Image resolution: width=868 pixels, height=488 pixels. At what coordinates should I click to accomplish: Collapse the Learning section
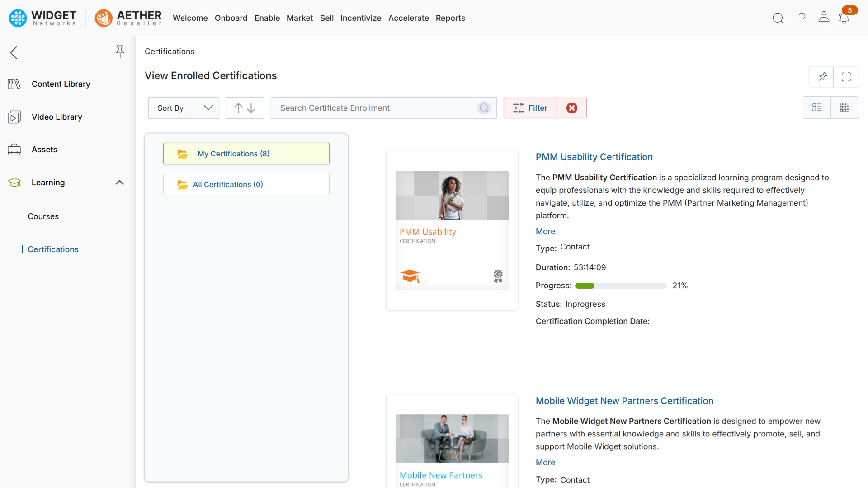[119, 183]
